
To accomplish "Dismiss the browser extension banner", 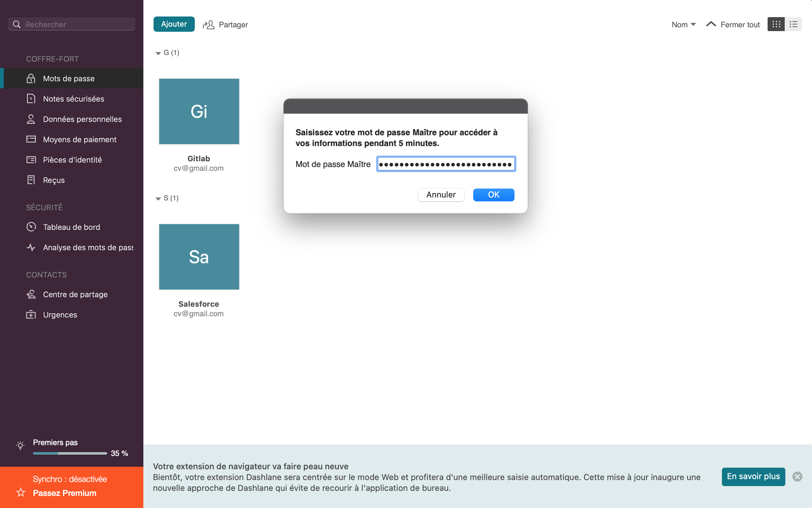I will [797, 477].
